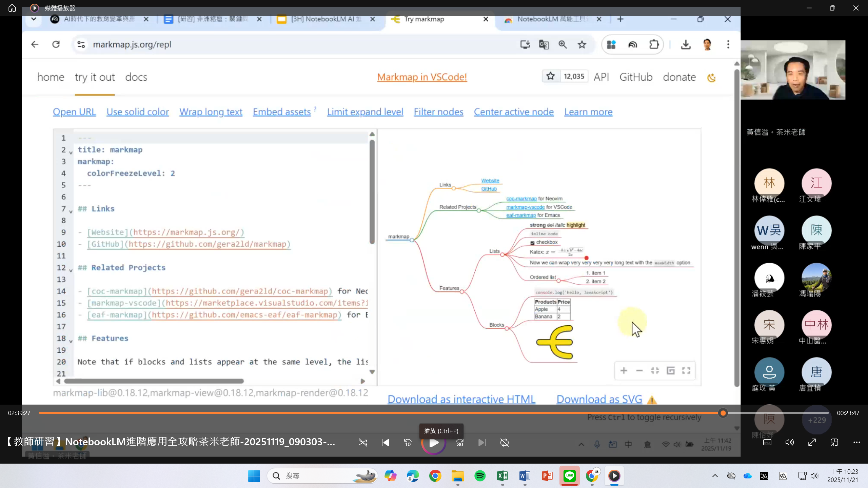The width and height of the screenshot is (868, 488).
Task: Open the volume control
Action: [x=789, y=442]
